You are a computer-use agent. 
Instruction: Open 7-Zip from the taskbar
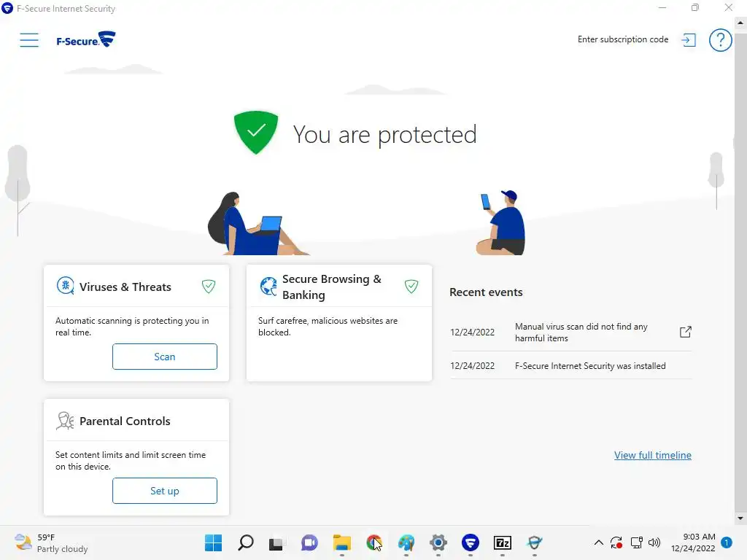click(502, 542)
